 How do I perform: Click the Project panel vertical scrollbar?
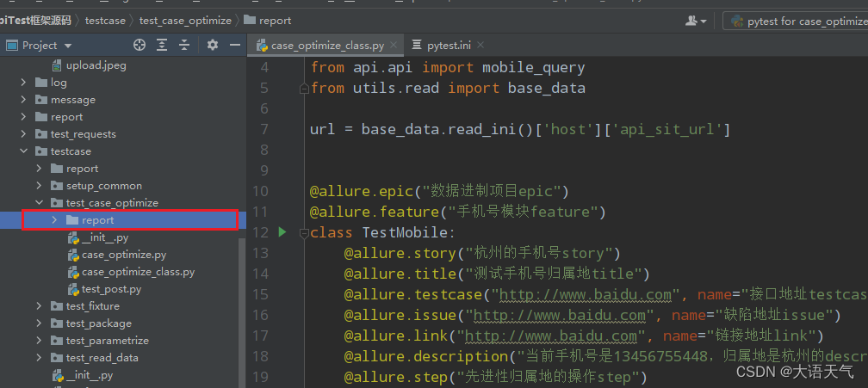tap(242, 312)
